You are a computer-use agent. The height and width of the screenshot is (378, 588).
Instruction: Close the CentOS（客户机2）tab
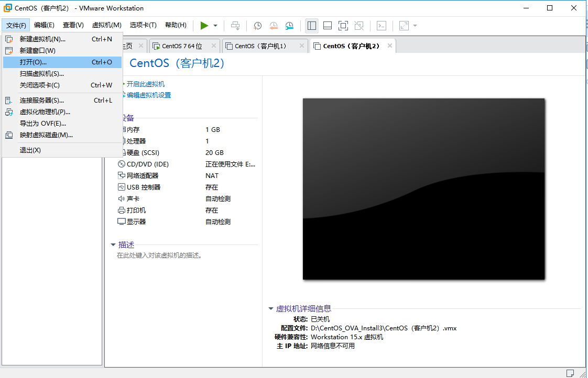click(389, 46)
